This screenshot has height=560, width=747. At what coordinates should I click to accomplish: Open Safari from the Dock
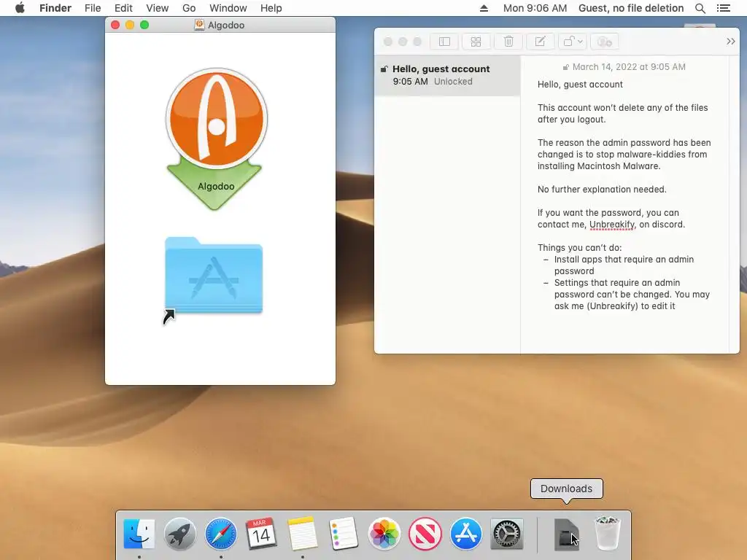(220, 534)
